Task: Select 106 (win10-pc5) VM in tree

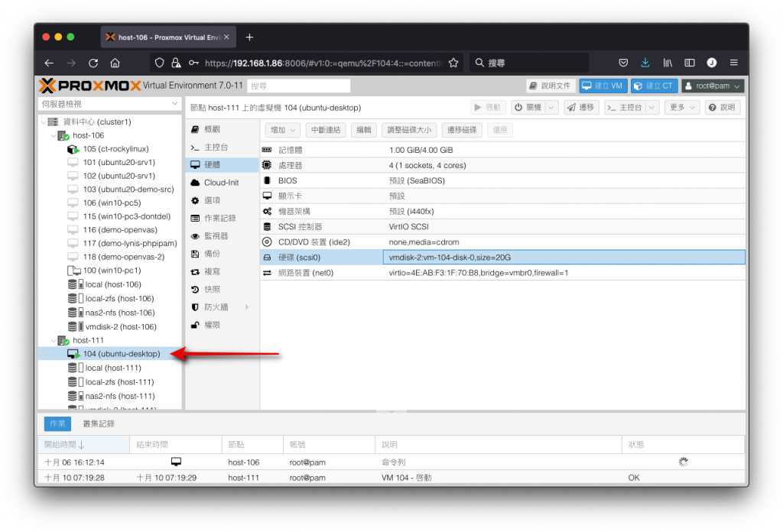Action: (x=112, y=203)
